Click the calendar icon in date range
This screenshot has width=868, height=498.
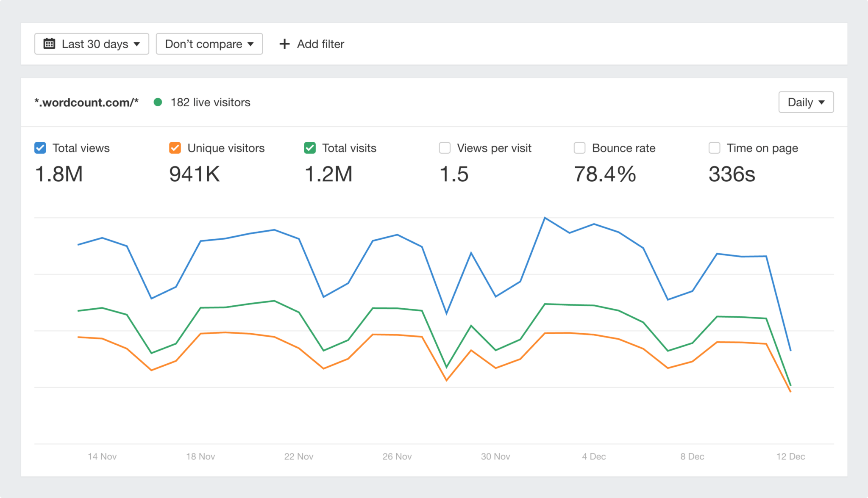49,44
